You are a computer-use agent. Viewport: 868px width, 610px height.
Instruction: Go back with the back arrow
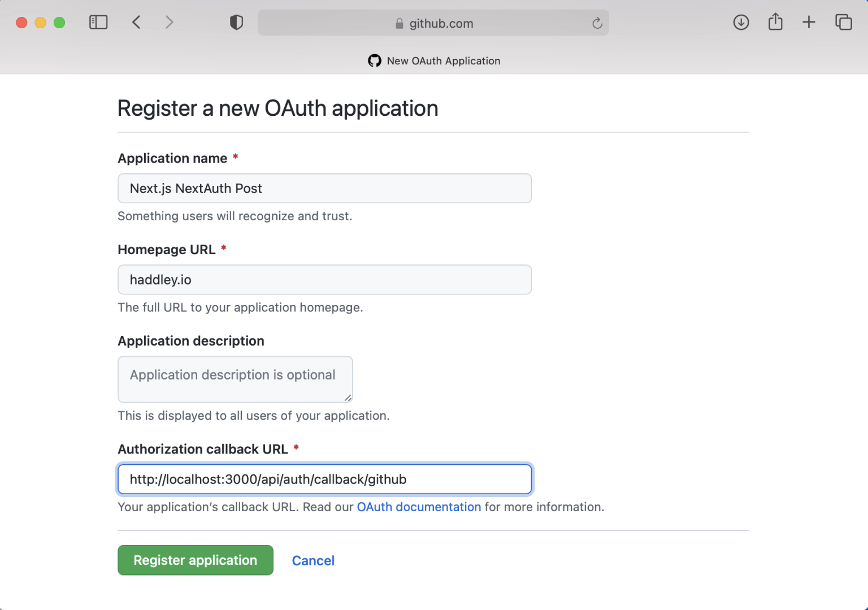[136, 23]
